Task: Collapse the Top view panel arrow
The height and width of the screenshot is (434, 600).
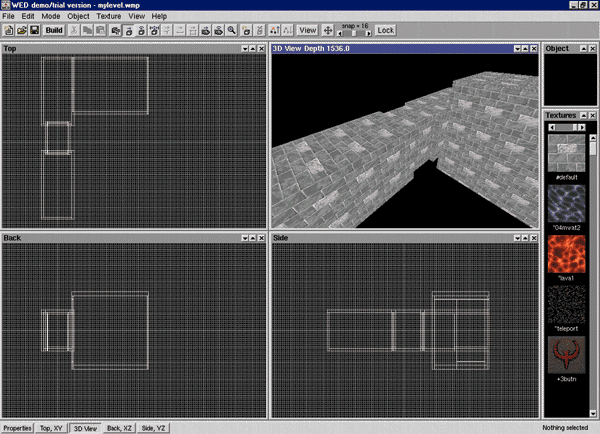Action: pos(247,48)
